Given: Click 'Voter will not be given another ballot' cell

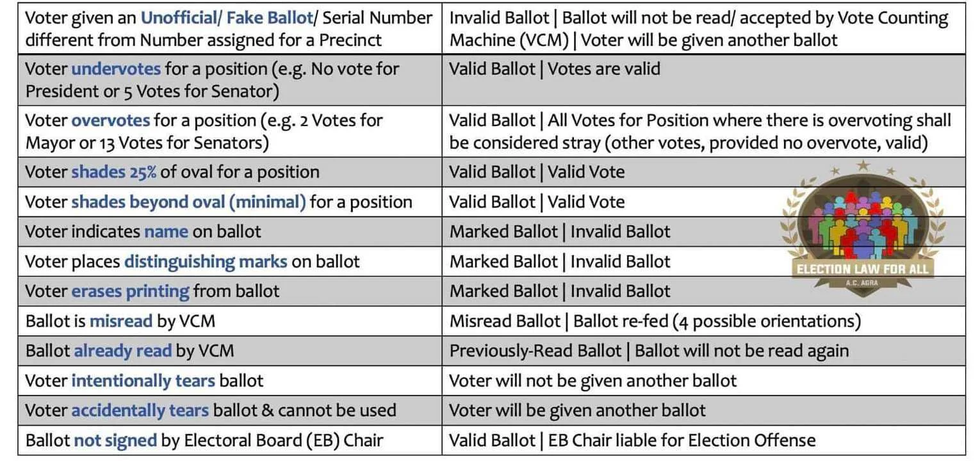Looking at the screenshot, I should 703,380.
